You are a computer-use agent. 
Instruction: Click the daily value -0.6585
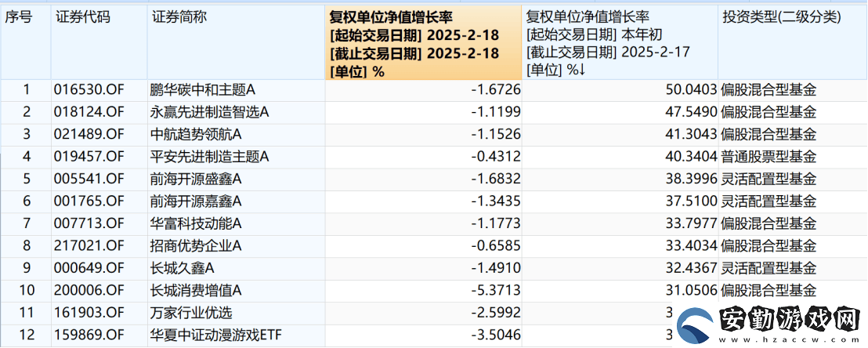pos(496,246)
